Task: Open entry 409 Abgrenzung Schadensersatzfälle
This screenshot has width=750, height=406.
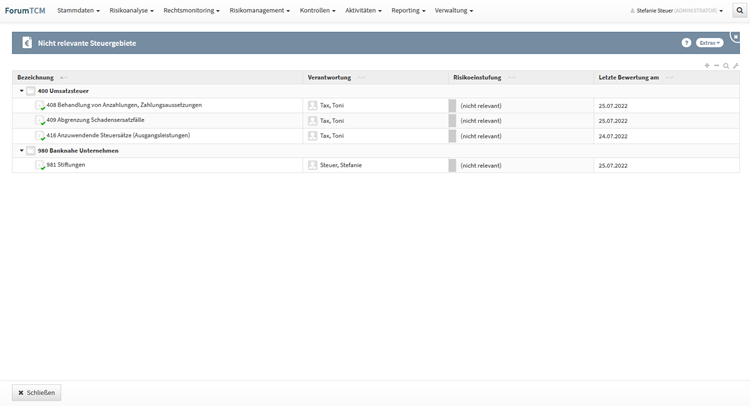Action: 95,120
